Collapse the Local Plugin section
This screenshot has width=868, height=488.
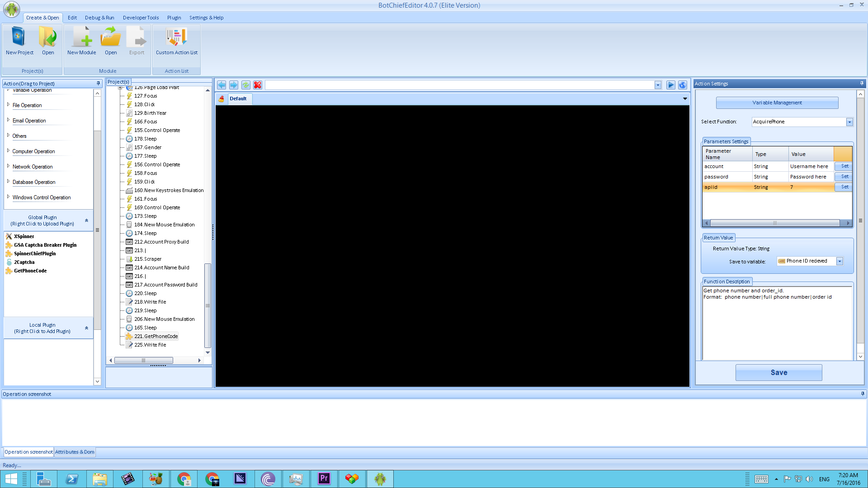coord(86,328)
